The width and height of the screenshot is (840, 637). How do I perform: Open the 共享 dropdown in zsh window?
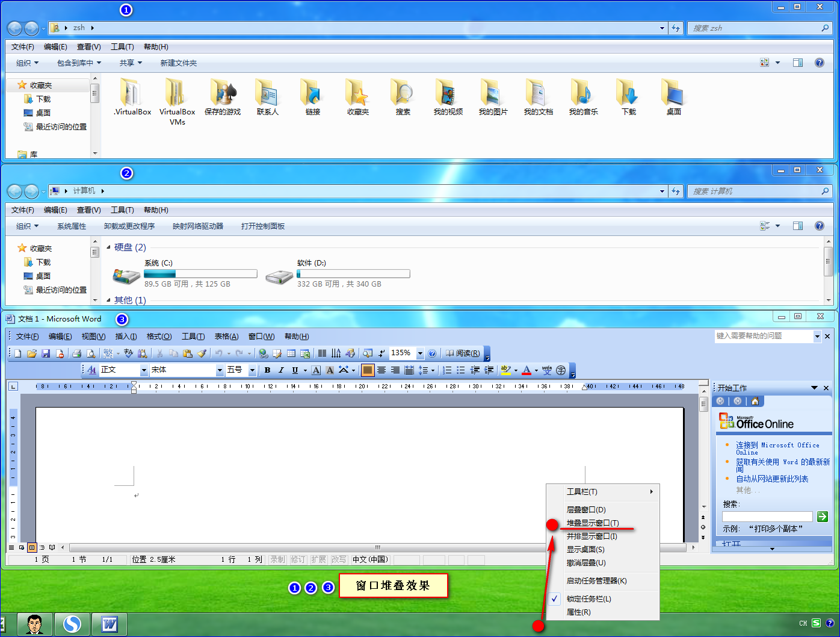(131, 63)
